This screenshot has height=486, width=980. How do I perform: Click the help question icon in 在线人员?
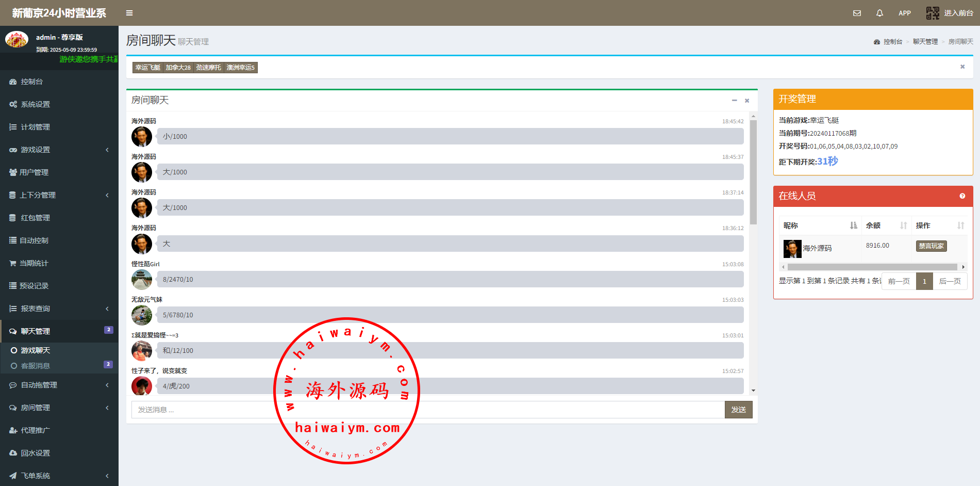tap(962, 196)
